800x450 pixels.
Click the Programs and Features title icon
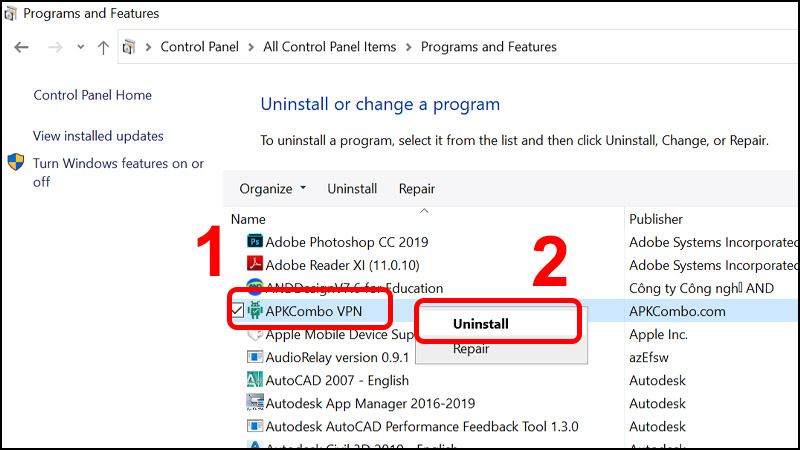(11, 14)
